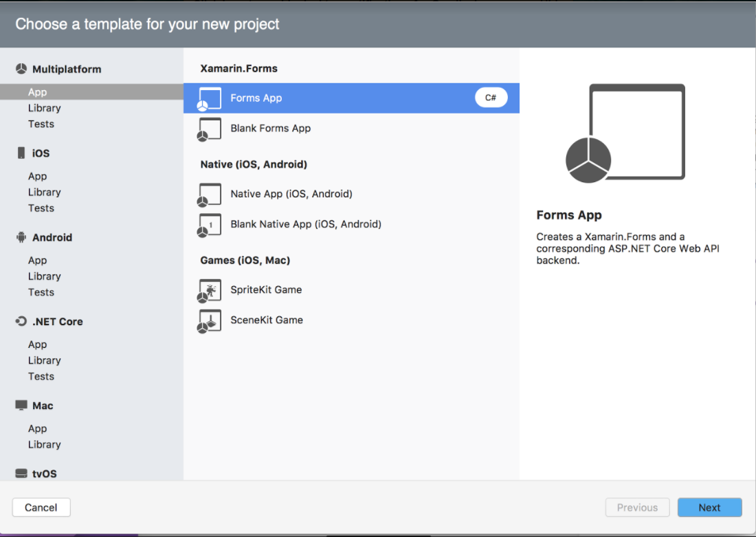Screen dimensions: 756x537
Task: Select Library under .NET Core
Action: click(45, 360)
